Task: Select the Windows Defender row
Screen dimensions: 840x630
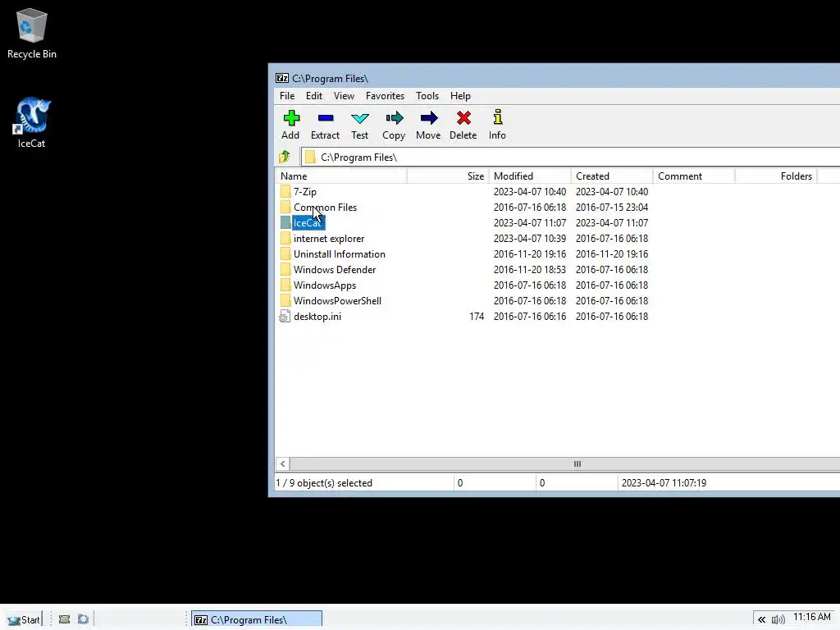Action: tap(557, 269)
